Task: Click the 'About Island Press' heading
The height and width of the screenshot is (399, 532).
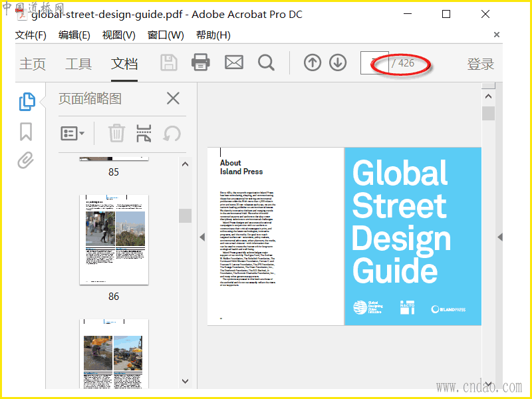Action: point(241,167)
